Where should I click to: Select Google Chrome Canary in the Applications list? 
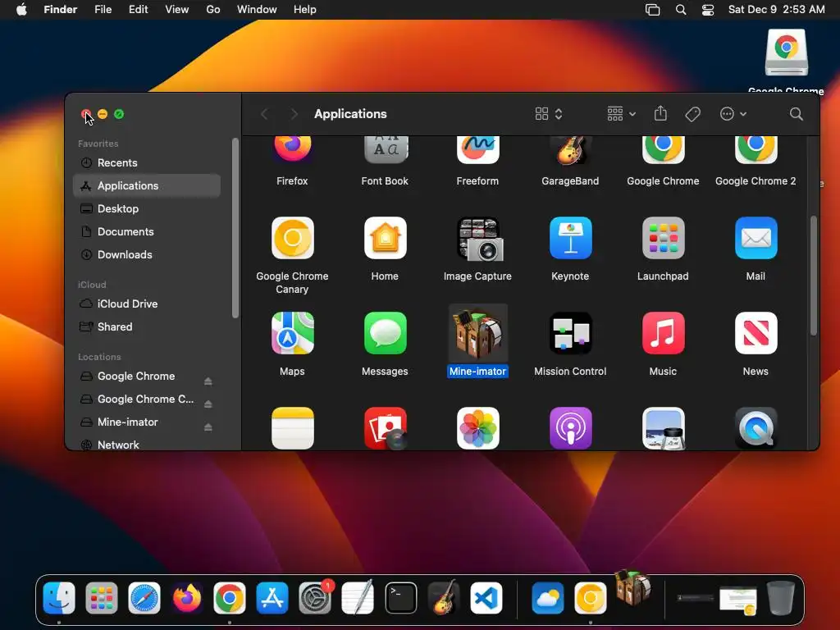[292, 238]
